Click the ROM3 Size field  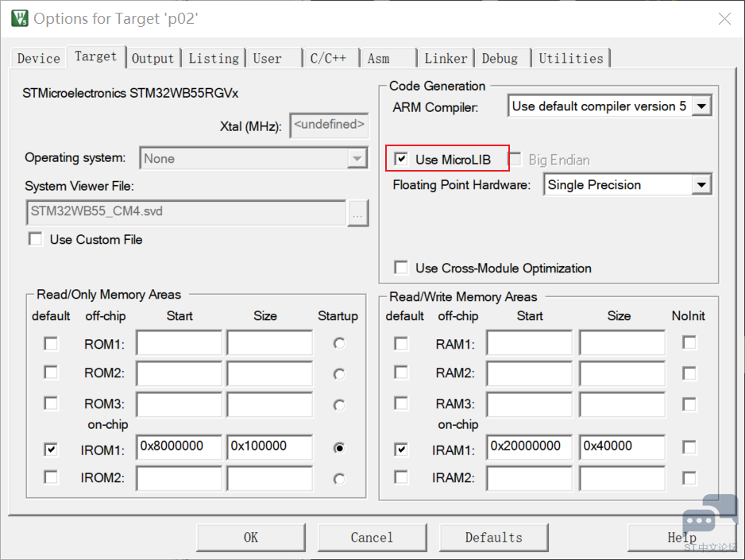270,404
